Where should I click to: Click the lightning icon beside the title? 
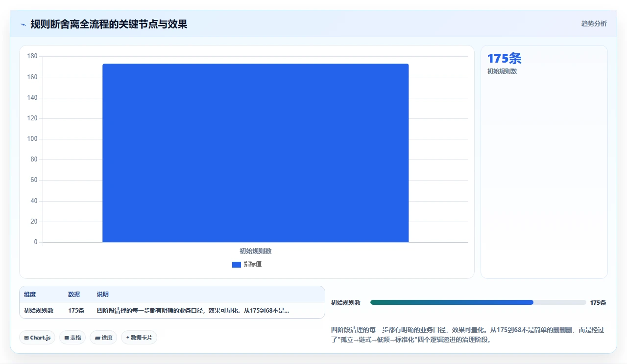(24, 24)
